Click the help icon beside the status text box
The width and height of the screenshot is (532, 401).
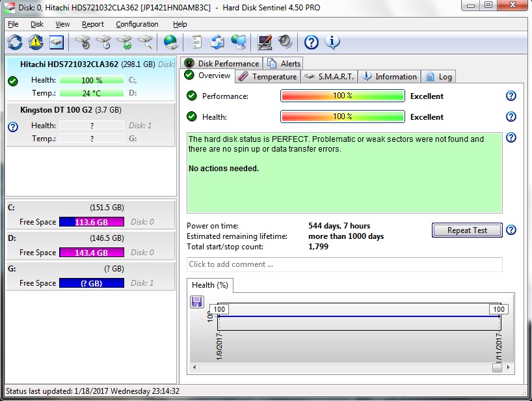pos(511,137)
